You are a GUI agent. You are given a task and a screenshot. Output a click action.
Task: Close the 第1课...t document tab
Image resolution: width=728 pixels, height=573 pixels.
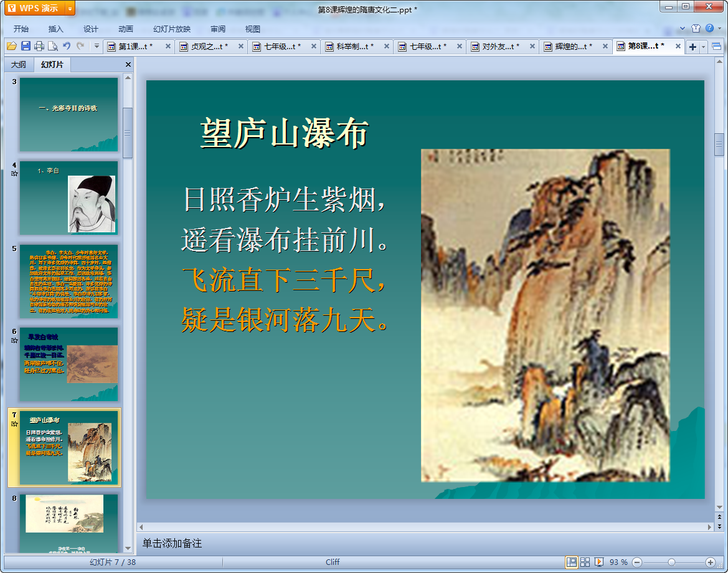pos(168,46)
